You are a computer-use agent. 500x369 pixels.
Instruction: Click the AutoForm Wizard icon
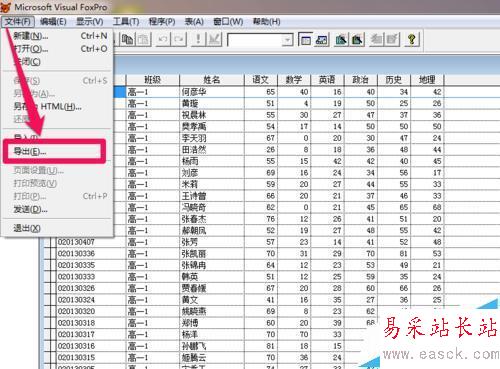tap(376, 40)
